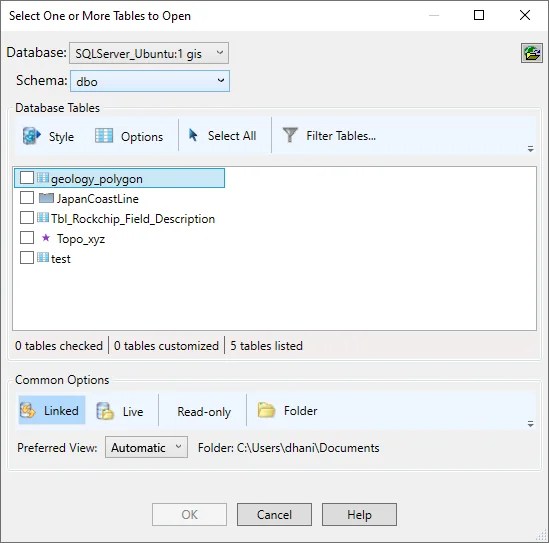
Task: Click the purple star icon of Topo_xyz
Action: click(x=46, y=238)
